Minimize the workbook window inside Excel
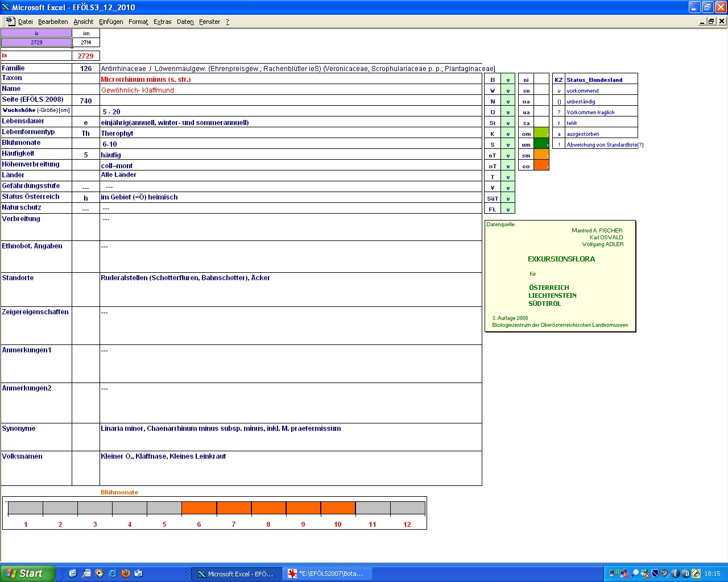 pos(702,21)
